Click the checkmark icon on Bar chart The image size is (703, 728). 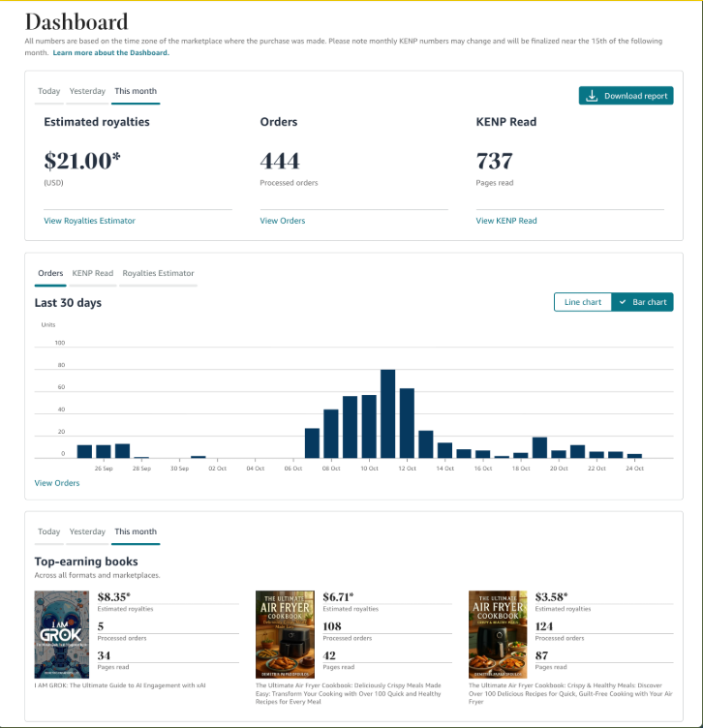623,302
